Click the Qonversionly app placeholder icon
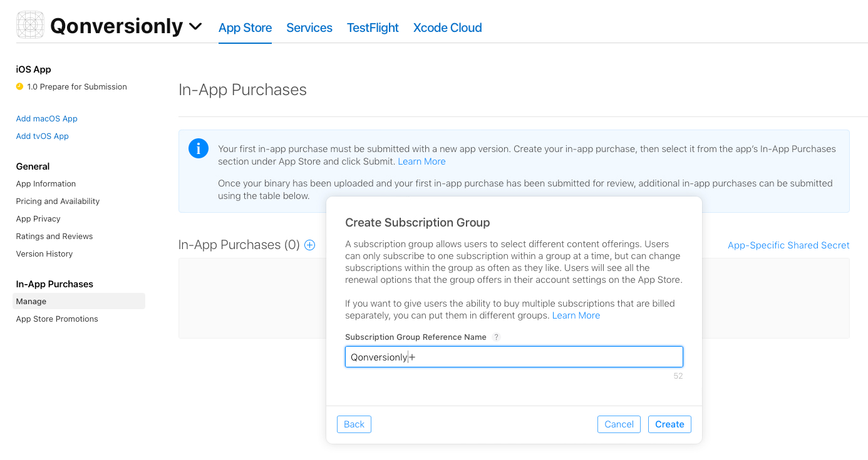This screenshot has height=460, width=868. tap(30, 26)
